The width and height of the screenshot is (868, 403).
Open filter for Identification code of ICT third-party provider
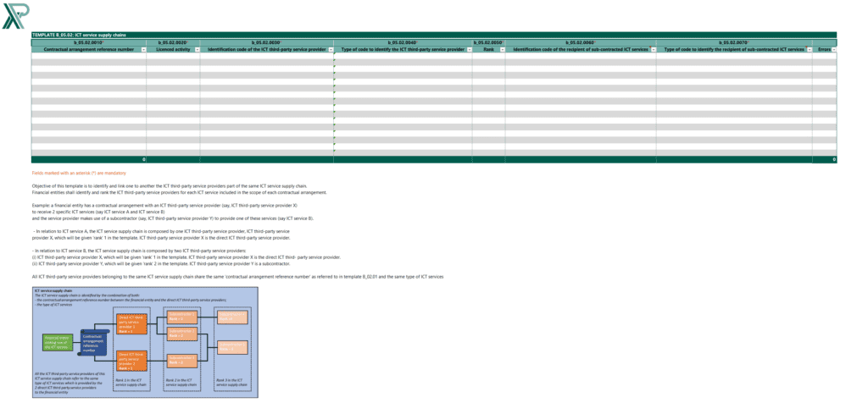coord(331,50)
